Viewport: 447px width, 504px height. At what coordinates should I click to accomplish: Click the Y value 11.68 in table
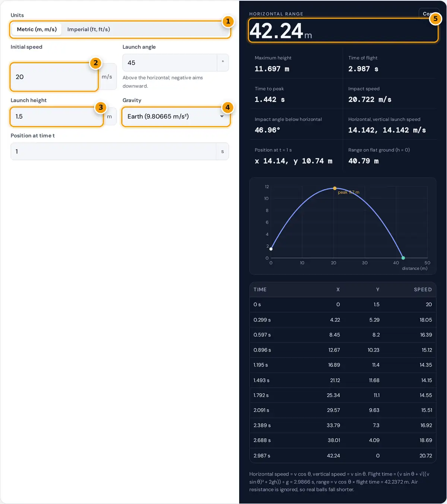374,380
